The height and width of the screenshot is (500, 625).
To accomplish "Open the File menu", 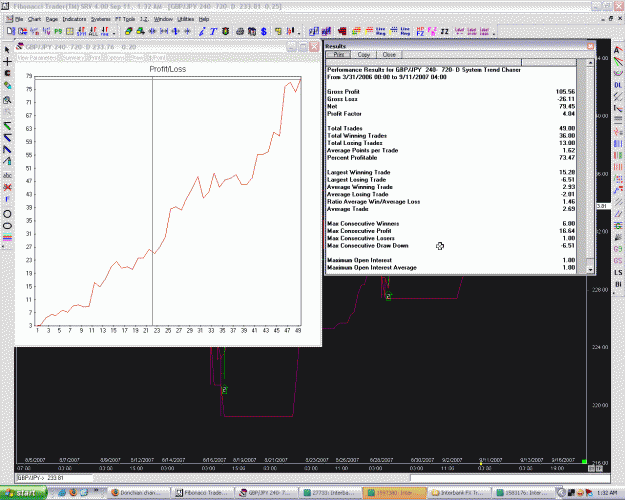I will [19, 19].
